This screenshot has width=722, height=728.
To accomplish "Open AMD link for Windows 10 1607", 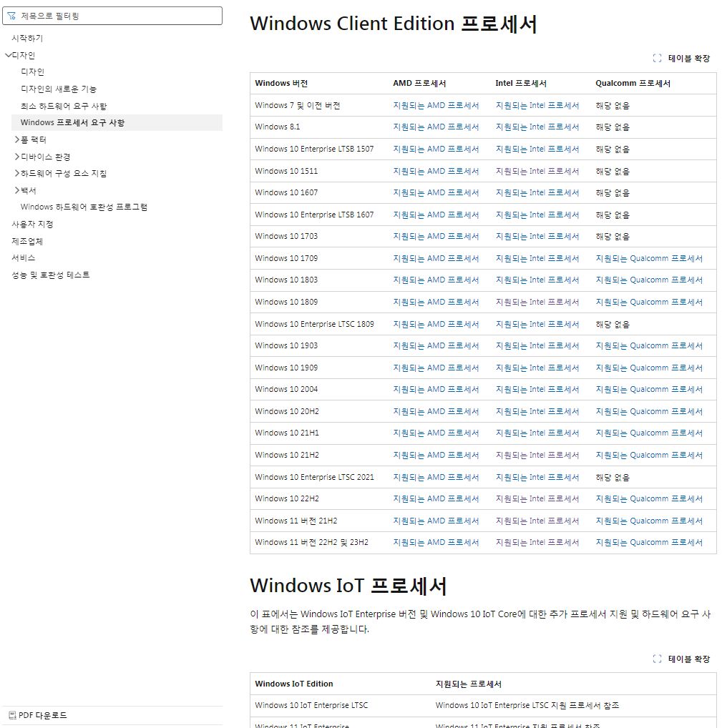I will click(436, 192).
